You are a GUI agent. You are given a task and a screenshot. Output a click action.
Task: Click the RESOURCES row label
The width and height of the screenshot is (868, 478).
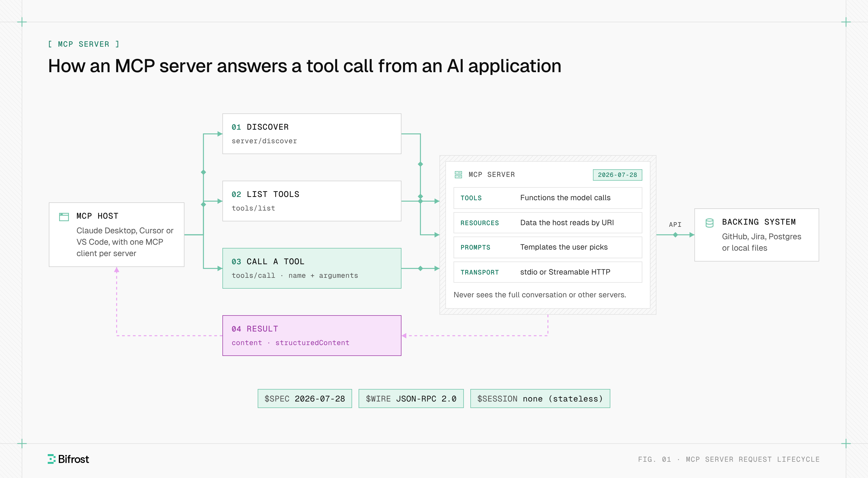(480, 223)
